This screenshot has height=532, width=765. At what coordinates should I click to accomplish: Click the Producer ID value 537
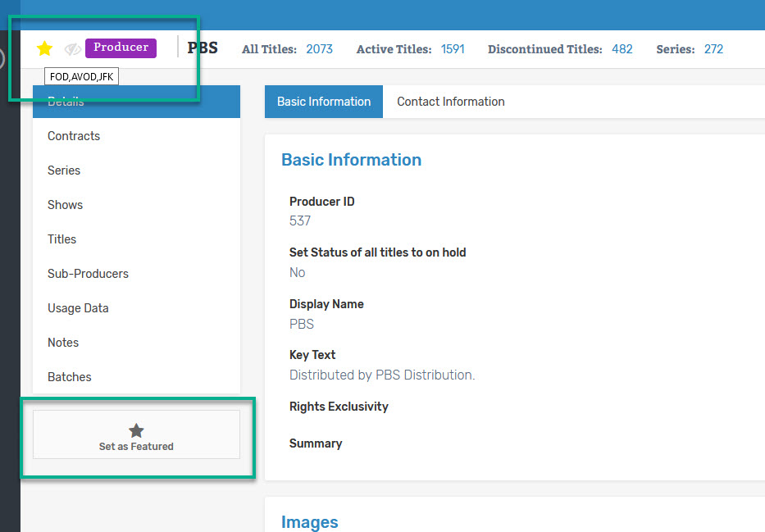[x=300, y=221]
